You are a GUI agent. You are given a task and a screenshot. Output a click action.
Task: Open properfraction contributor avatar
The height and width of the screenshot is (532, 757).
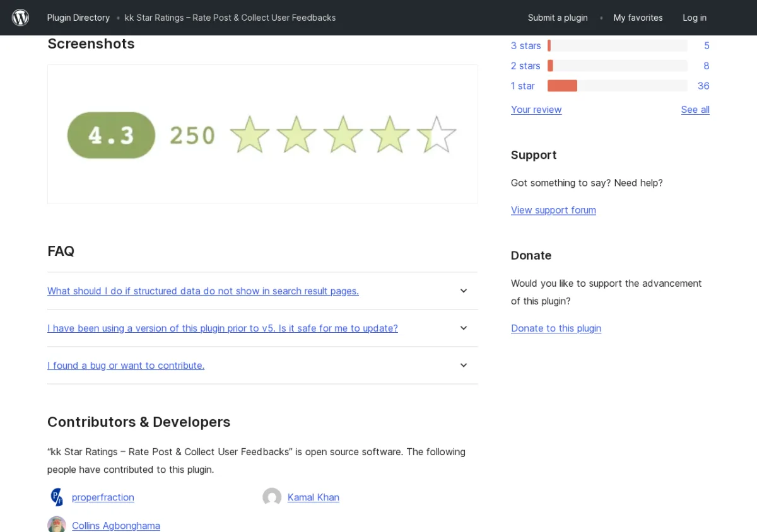[57, 497]
